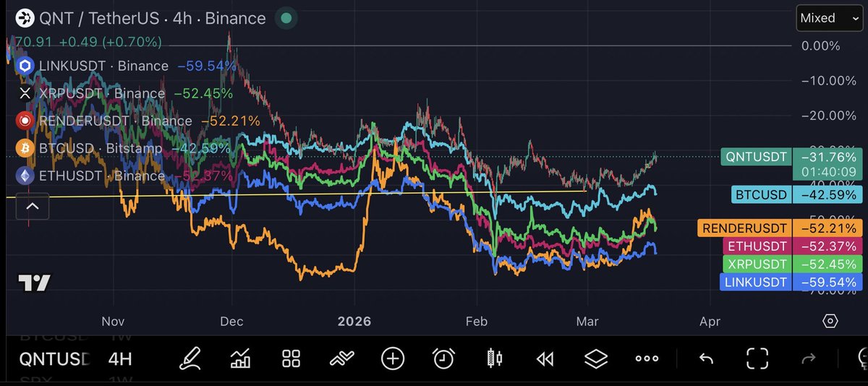Tap the RENDER coin logo icon

[26, 121]
